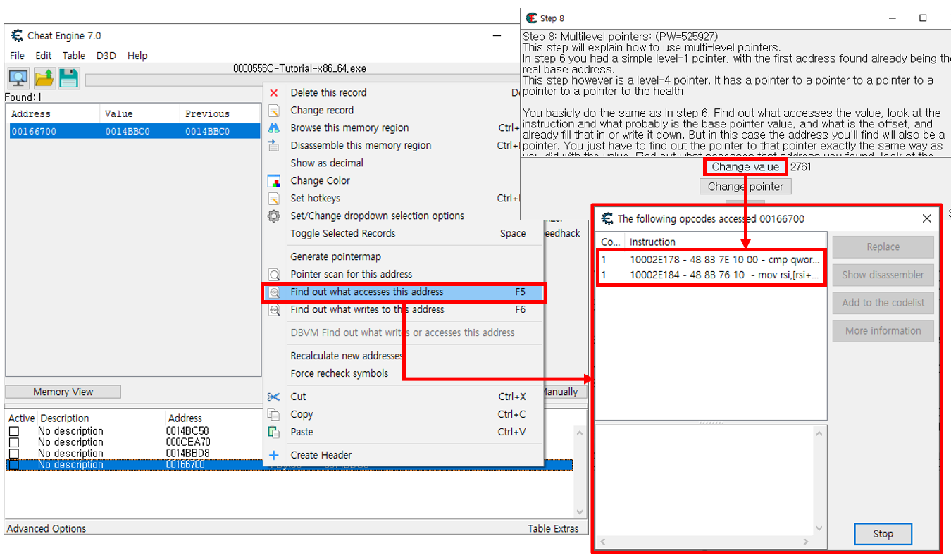Click the binoculars Browse memory icon
The height and width of the screenshot is (560, 951).
click(275, 127)
